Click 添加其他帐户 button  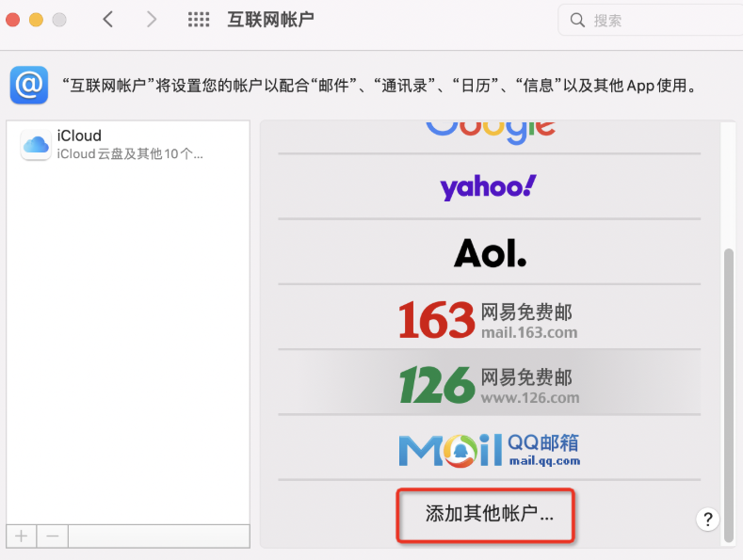(x=486, y=515)
